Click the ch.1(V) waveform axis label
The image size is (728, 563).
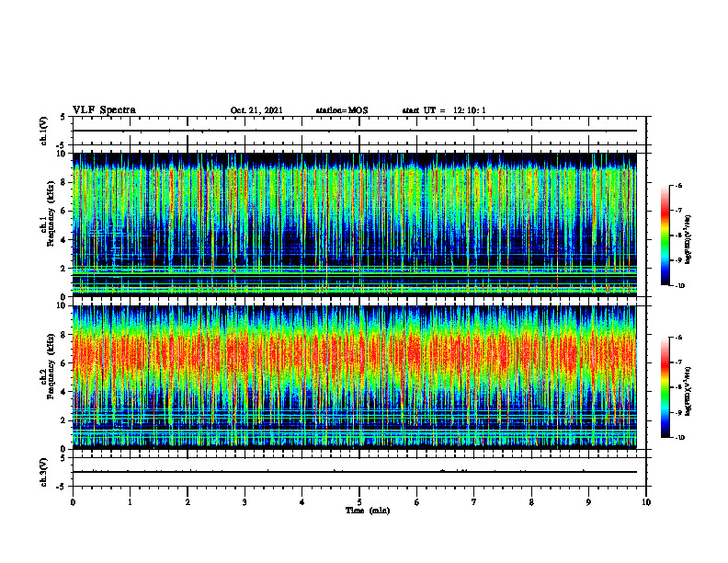pos(43,131)
